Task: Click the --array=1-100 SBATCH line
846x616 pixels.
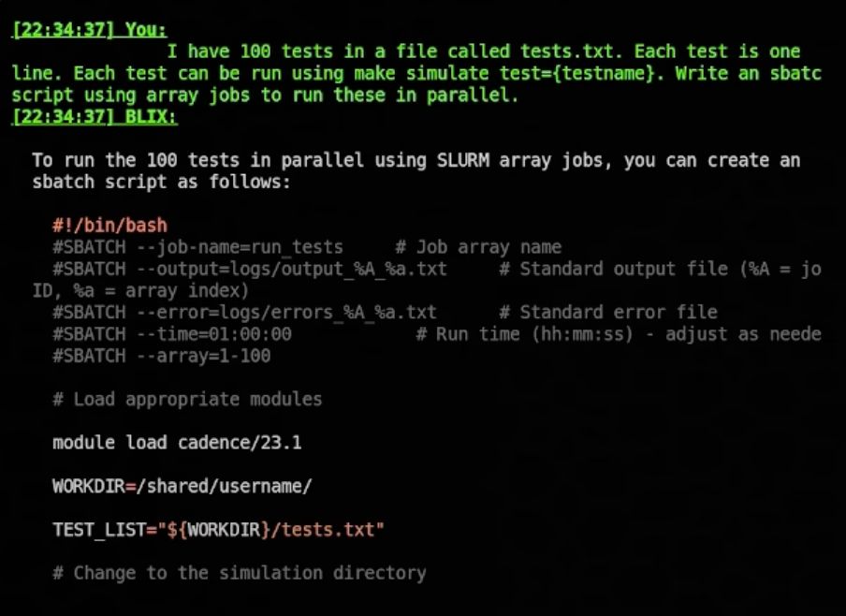Action: point(161,356)
